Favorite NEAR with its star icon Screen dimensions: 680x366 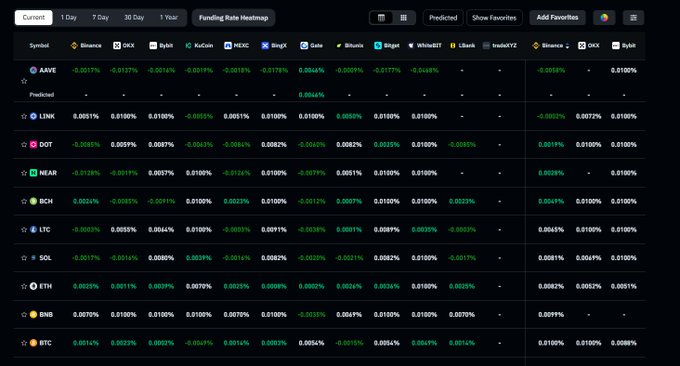tap(24, 173)
